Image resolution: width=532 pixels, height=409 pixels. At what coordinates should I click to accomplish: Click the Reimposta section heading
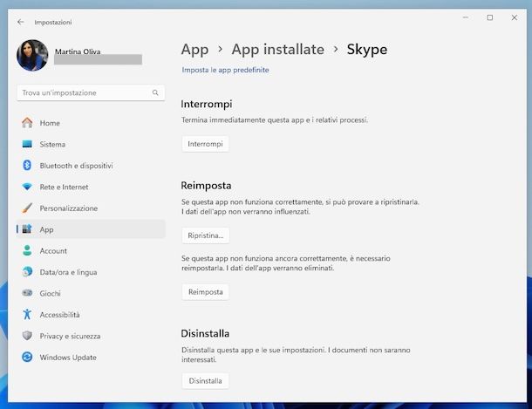pyautogui.click(x=206, y=186)
